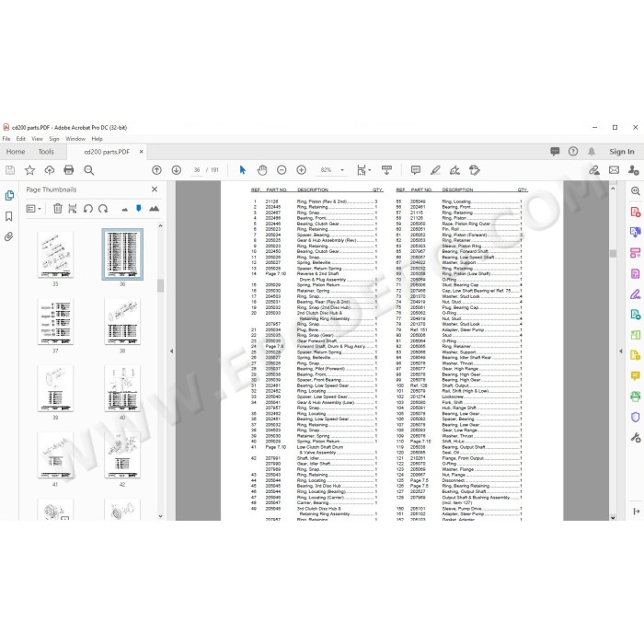The width and height of the screenshot is (644, 644).
Task: Set the thumbnail size blue marker
Action: point(139,209)
